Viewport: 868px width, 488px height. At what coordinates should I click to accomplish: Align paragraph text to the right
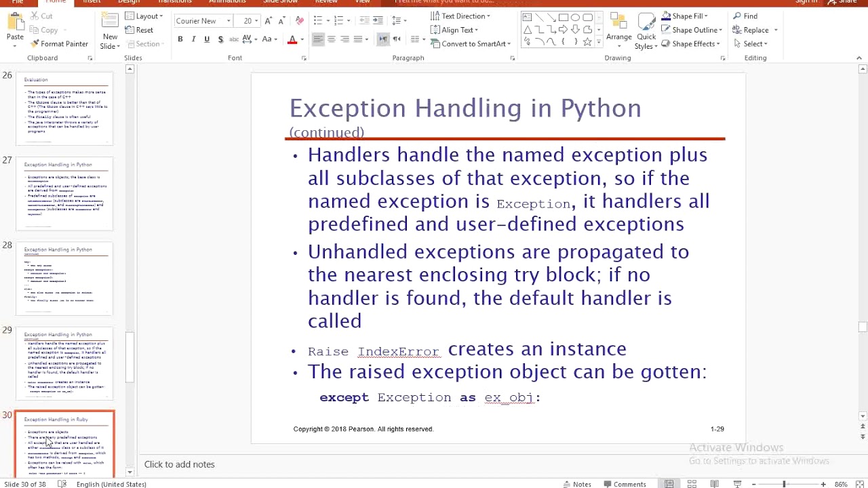(x=344, y=39)
